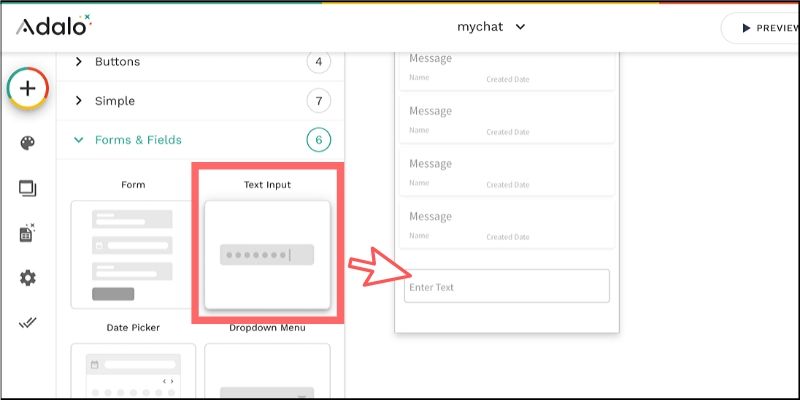Select the Form component thumbnail
Image resolution: width=800 pixels, height=400 pixels.
(x=133, y=255)
